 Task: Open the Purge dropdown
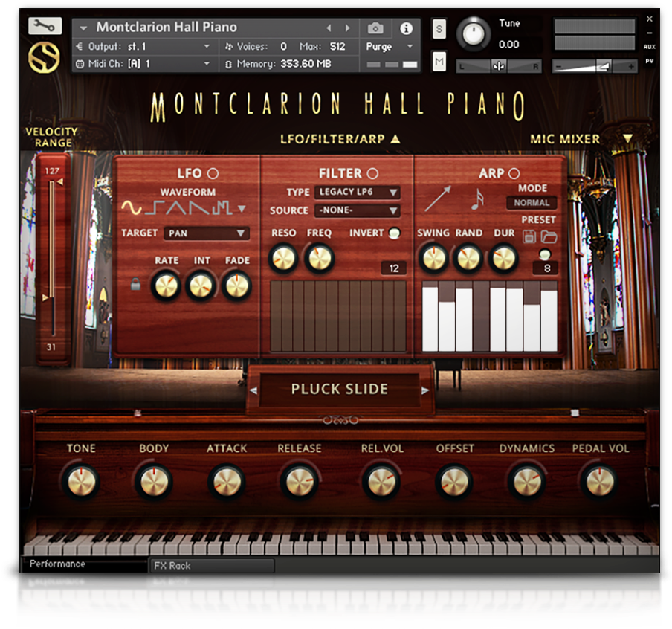[x=389, y=46]
